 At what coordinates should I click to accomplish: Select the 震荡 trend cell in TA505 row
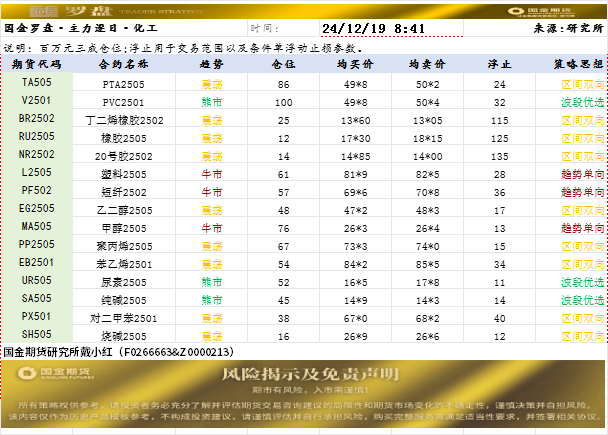click(x=211, y=84)
